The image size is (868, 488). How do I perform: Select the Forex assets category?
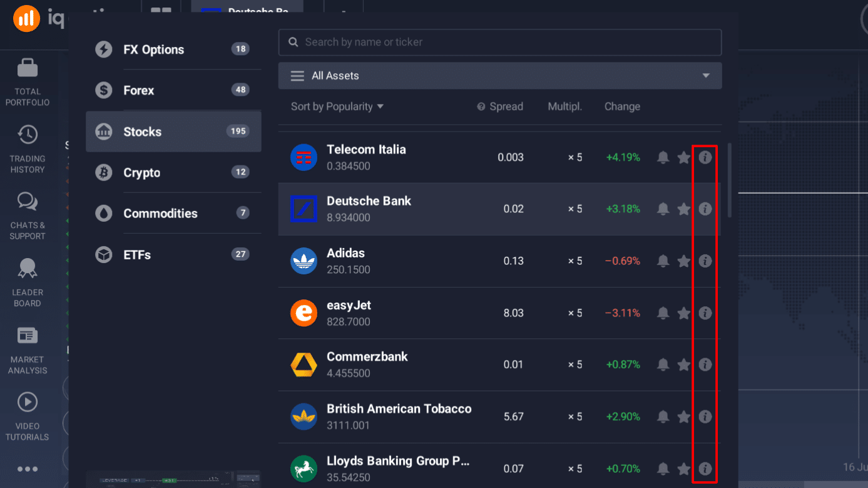point(173,90)
